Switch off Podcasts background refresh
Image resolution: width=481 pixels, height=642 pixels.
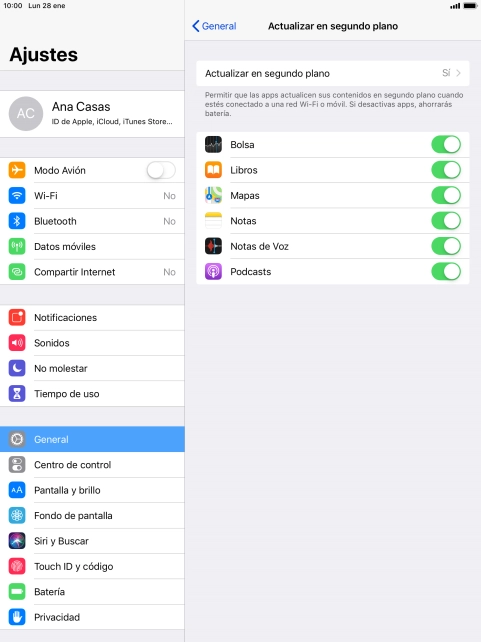[446, 271]
